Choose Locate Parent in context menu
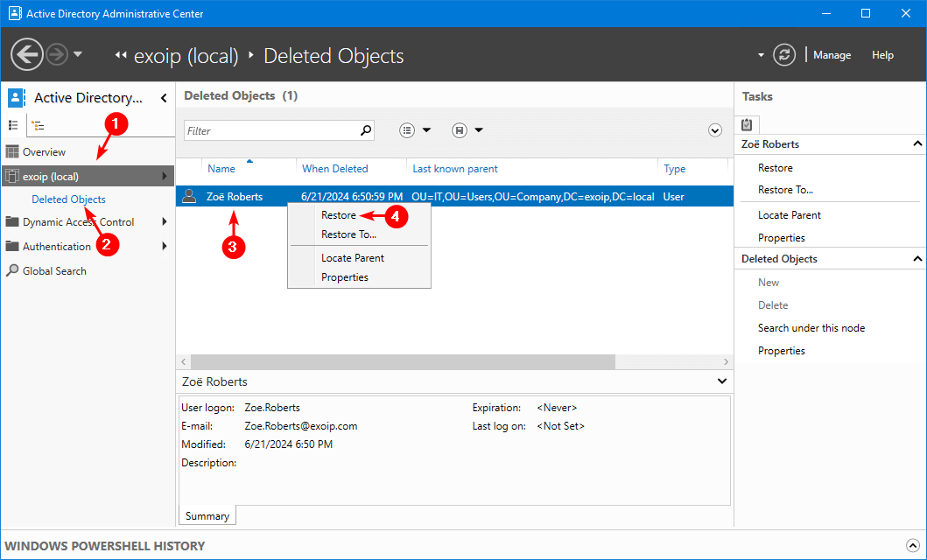The width and height of the screenshot is (927, 560). click(352, 258)
